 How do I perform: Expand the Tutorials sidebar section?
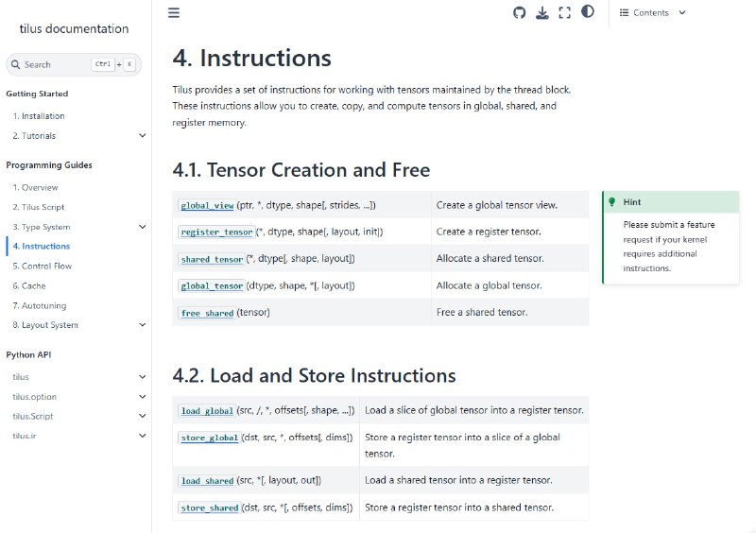point(143,136)
